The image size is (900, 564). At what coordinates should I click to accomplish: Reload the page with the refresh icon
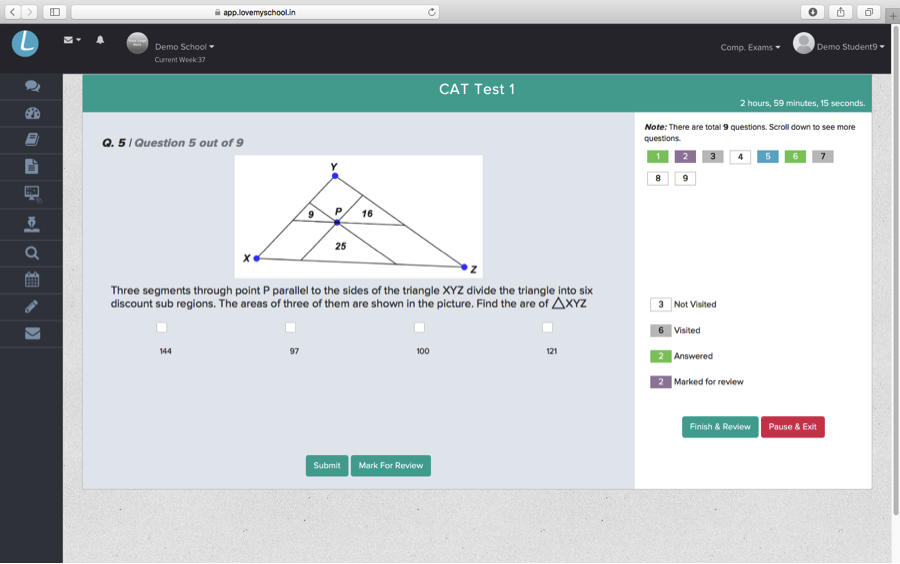coord(432,12)
